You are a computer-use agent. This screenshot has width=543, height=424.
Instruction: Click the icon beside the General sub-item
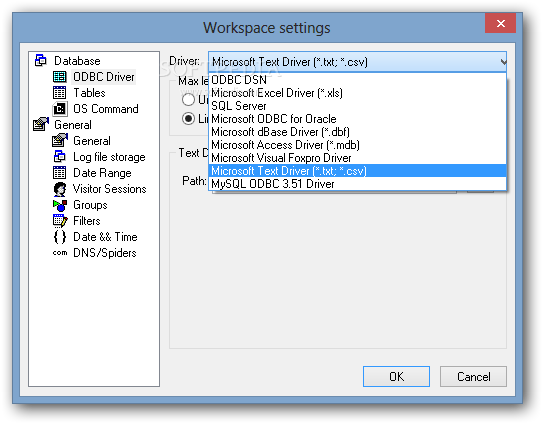coord(60,140)
